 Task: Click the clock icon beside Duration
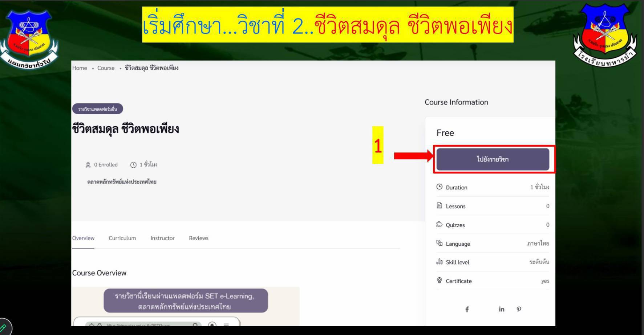click(x=439, y=187)
